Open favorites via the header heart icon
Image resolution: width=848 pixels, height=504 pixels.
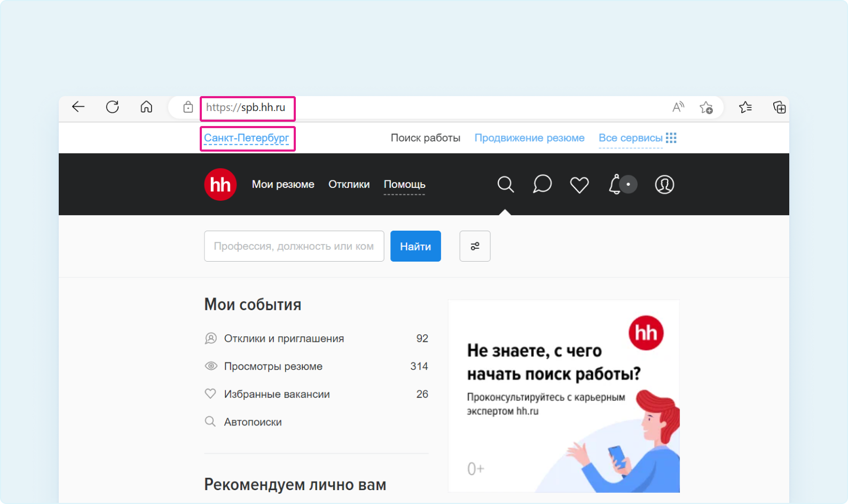click(x=579, y=185)
